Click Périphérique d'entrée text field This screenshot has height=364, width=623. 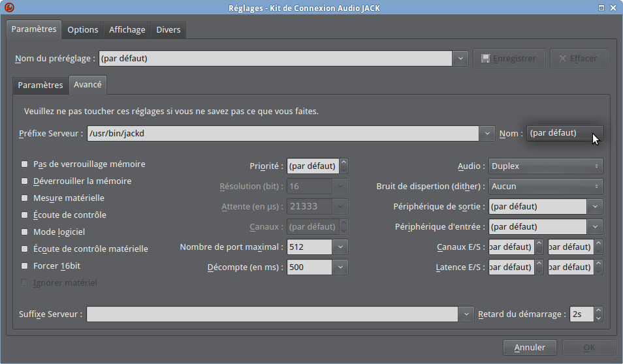(538, 226)
